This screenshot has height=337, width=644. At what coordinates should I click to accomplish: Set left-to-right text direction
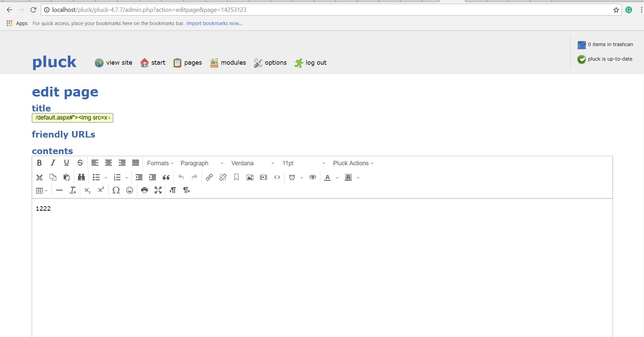tap(173, 190)
